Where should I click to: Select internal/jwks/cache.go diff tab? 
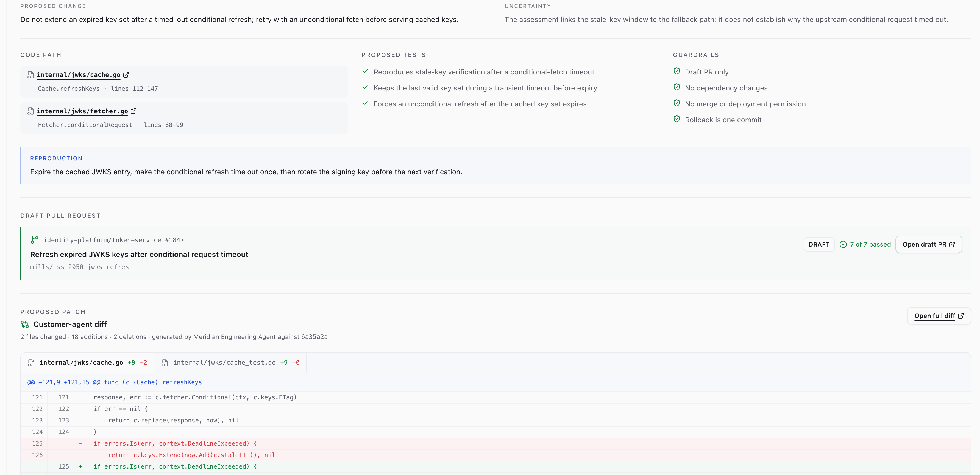pyautogui.click(x=88, y=363)
